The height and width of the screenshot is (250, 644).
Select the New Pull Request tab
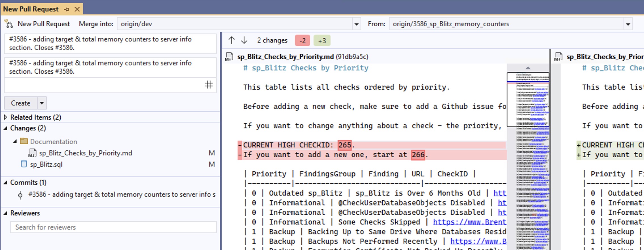tap(31, 9)
